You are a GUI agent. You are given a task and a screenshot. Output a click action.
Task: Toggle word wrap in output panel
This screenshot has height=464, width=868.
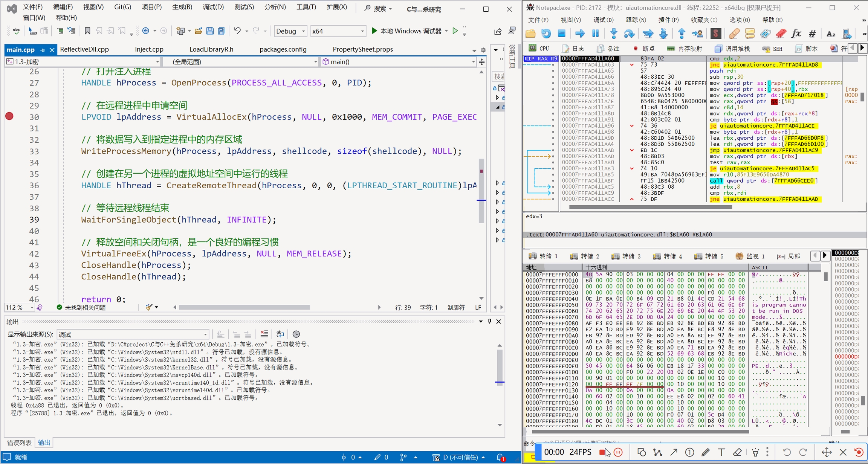pyautogui.click(x=280, y=334)
